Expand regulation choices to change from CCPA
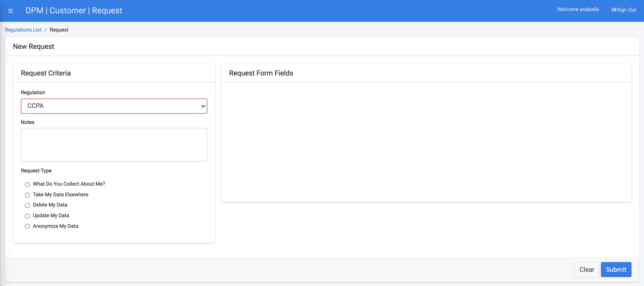644x286 pixels. click(x=114, y=106)
